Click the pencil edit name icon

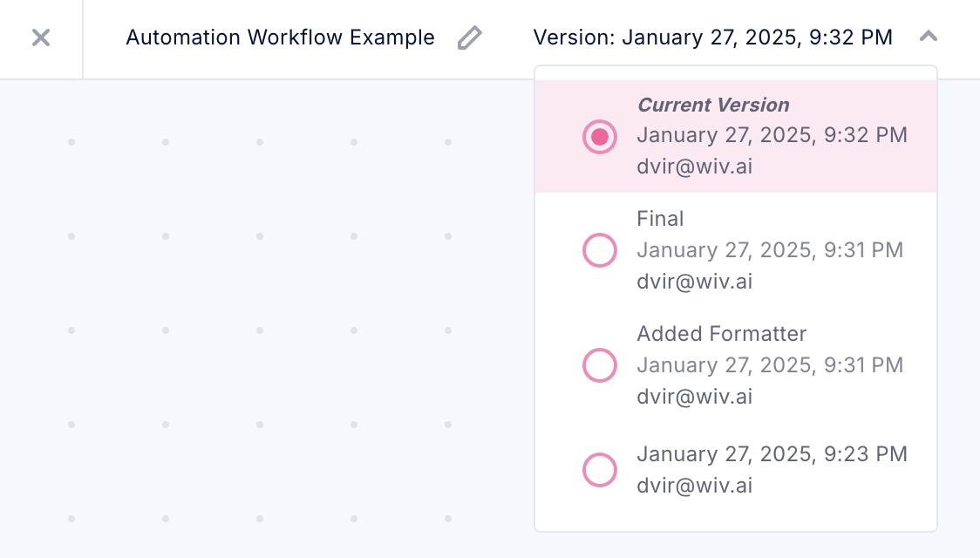click(470, 37)
